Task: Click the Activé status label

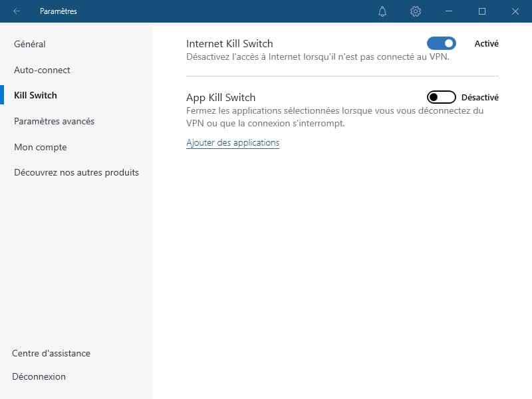Action: coord(487,43)
